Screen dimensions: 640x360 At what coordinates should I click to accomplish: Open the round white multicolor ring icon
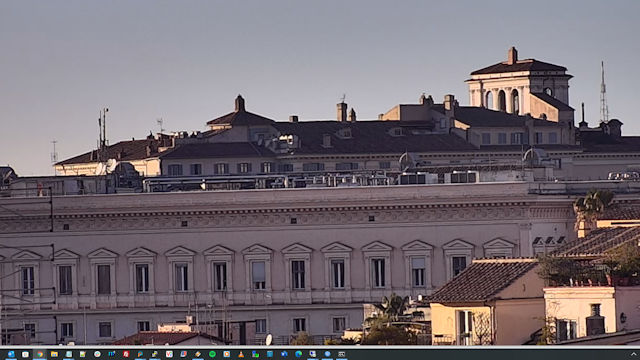pyautogui.click(x=98, y=354)
